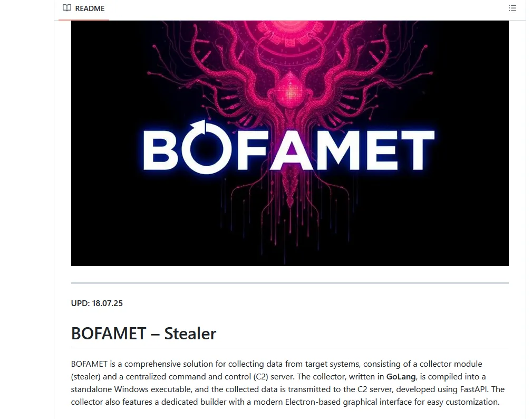Screen dimensions: 532x419
Task: Click the "collector module" words in the paragraph
Action: pyautogui.click(x=451, y=364)
